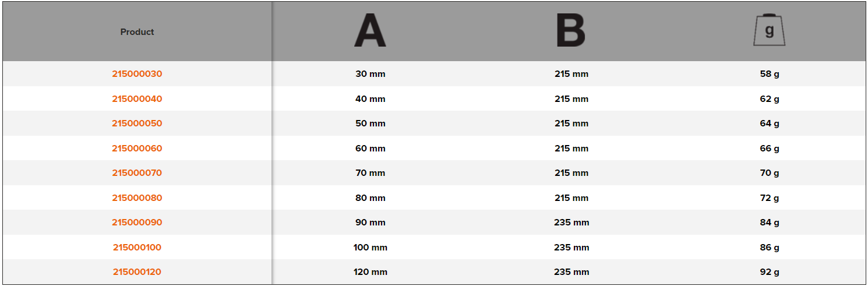Image resolution: width=868 pixels, height=286 pixels.
Task: Open product link 215000030
Action: pos(137,74)
